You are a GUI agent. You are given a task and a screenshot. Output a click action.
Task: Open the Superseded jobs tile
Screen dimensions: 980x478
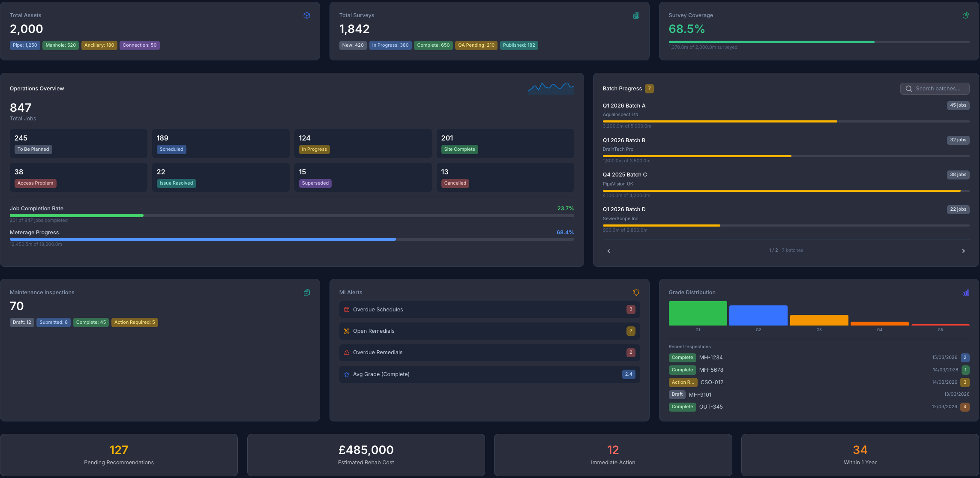[363, 177]
